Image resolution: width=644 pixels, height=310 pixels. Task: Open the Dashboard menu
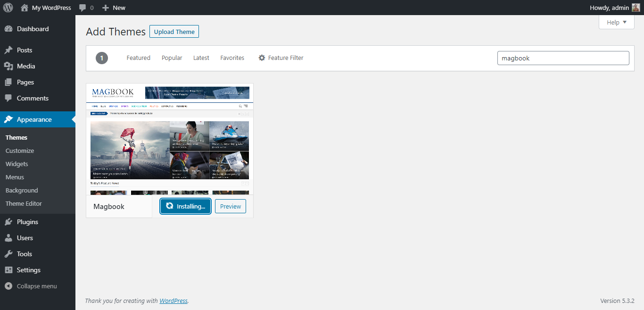coord(38,29)
